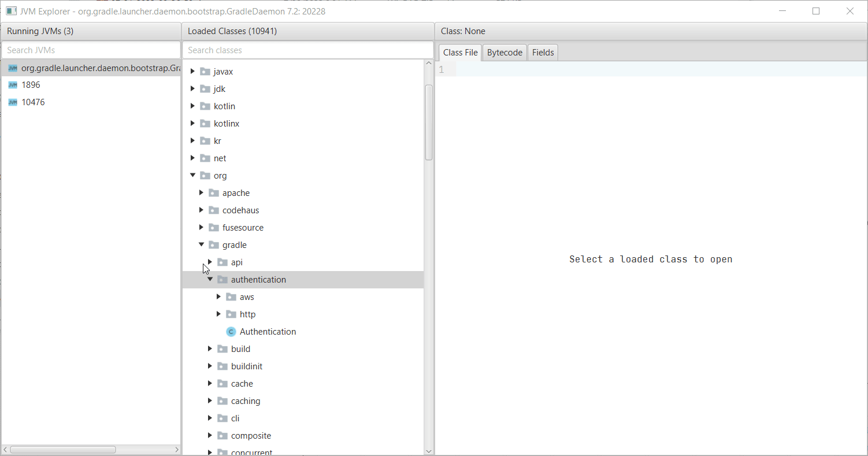This screenshot has width=868, height=456.
Task: Click the cache package folder icon
Action: 222,384
